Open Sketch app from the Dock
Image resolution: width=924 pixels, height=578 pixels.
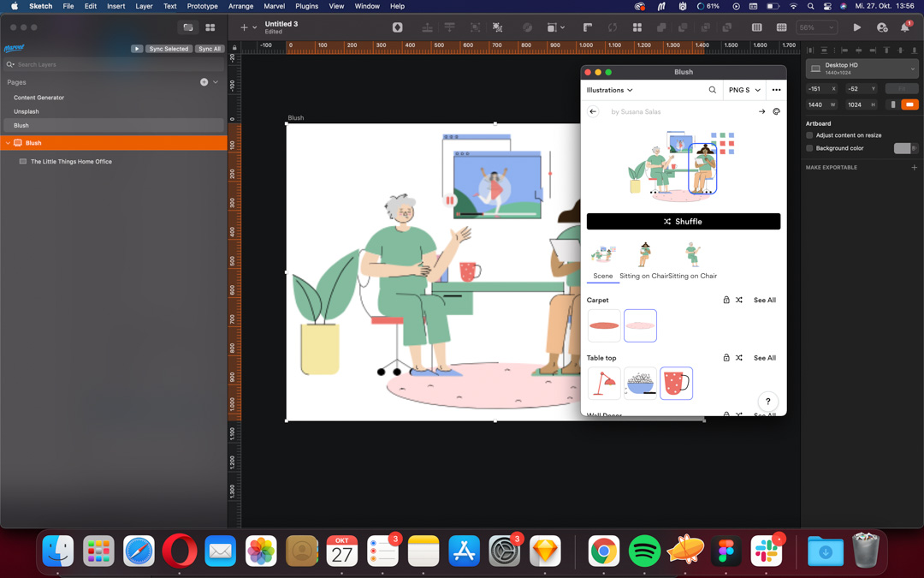pos(545,551)
